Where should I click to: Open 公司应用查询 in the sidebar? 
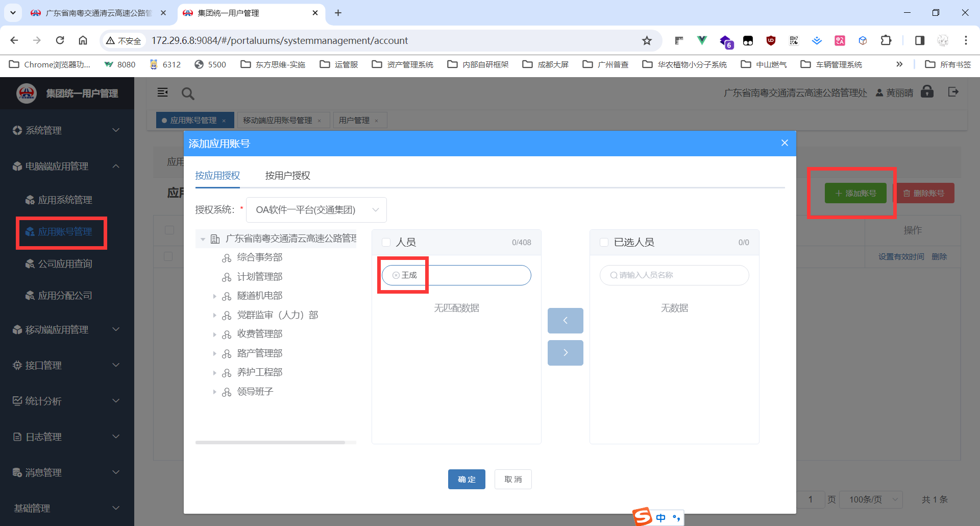coord(65,264)
